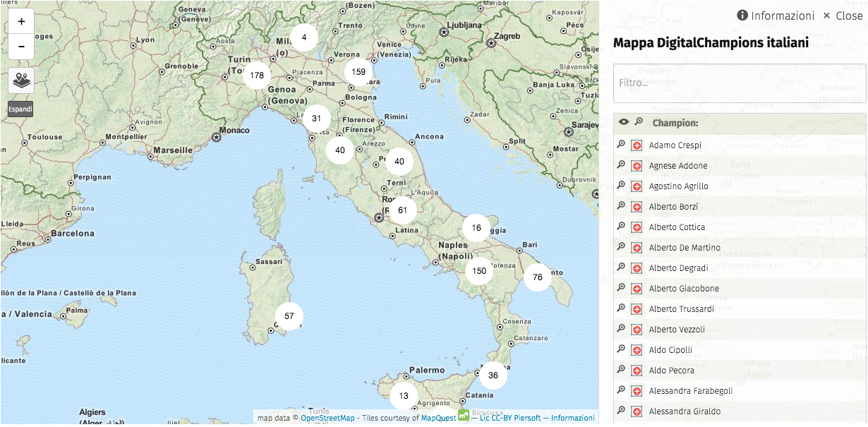Open the 57 cluster on Sardinia
Viewport: 868px width, 427px height.
point(289,316)
